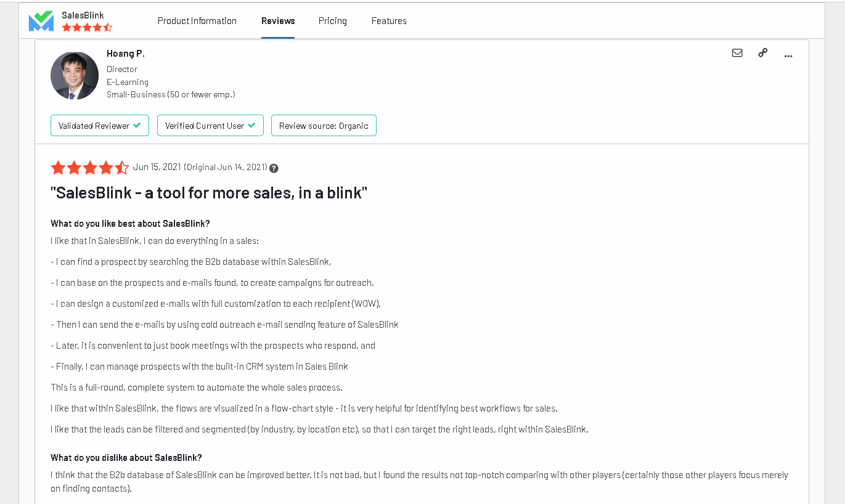The height and width of the screenshot is (504, 845).
Task: Click the SalesBlink product name in header
Action: (83, 15)
